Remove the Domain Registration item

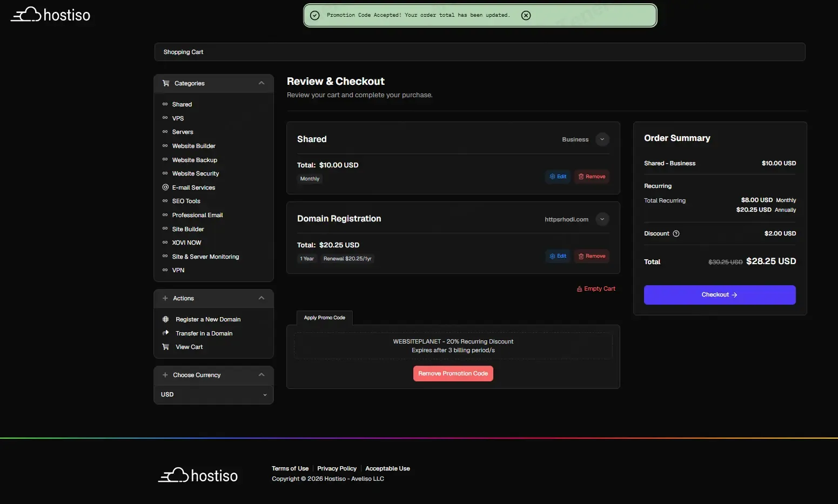point(592,256)
